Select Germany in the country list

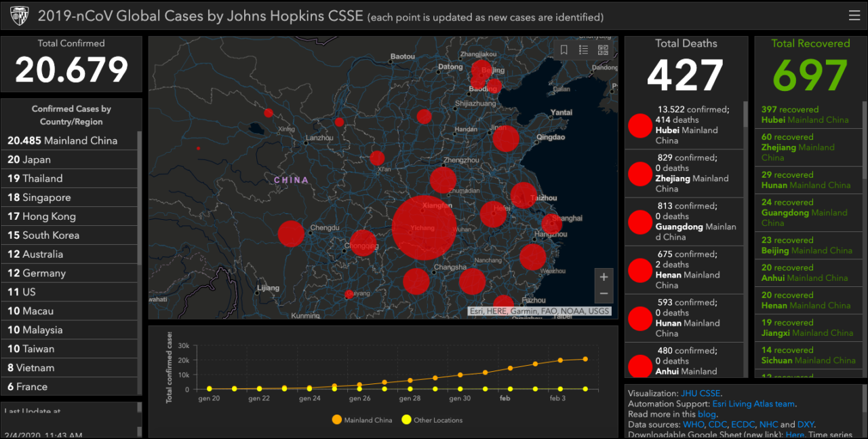(x=69, y=273)
